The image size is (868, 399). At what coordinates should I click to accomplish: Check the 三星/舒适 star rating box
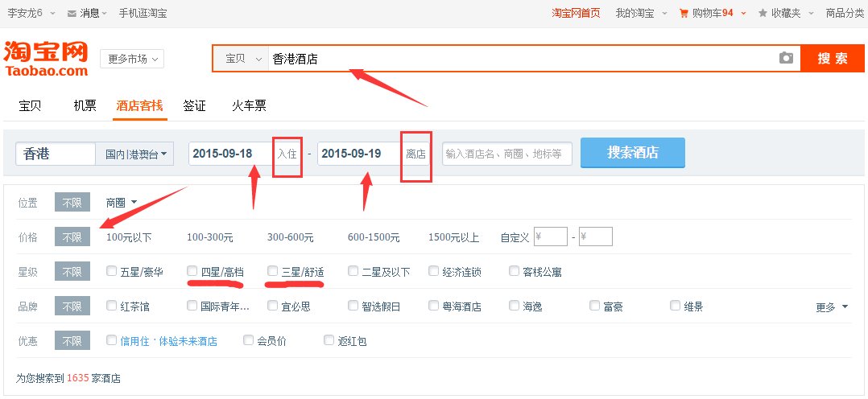coord(272,271)
